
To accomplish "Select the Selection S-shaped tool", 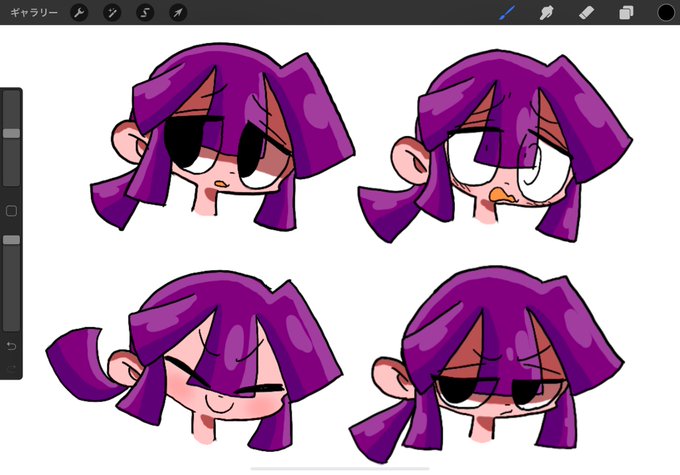I will (x=145, y=13).
